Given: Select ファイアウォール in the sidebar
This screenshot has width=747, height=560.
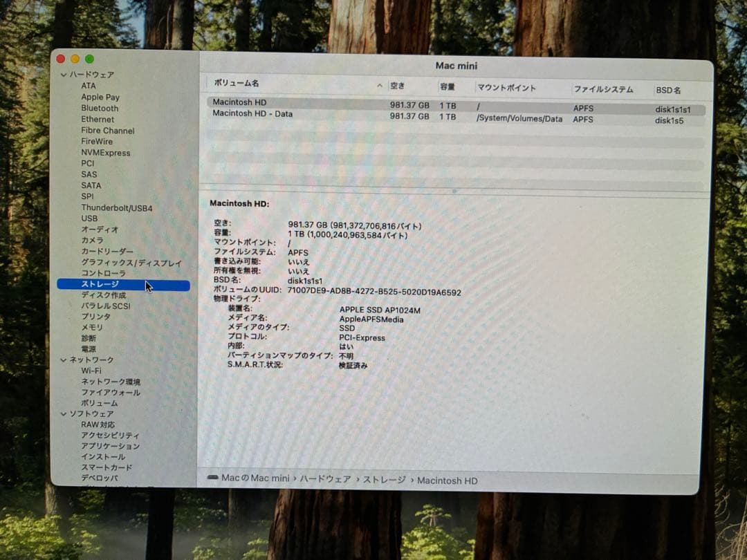Looking at the screenshot, I should 111,393.
